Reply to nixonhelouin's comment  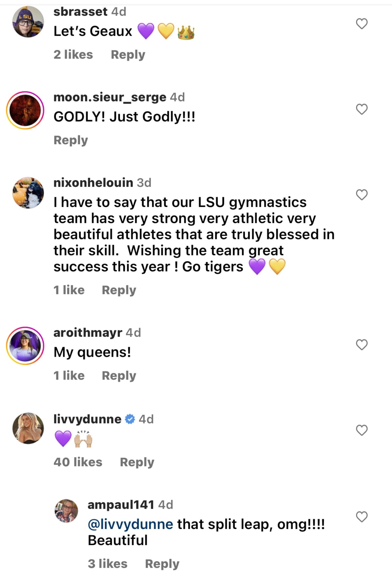click(x=119, y=290)
